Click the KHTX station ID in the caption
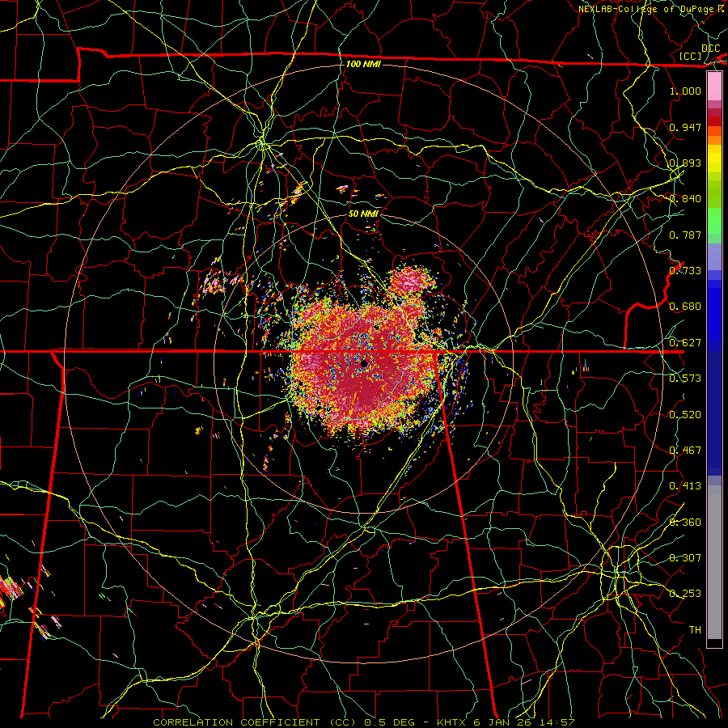The image size is (728, 728). click(453, 722)
